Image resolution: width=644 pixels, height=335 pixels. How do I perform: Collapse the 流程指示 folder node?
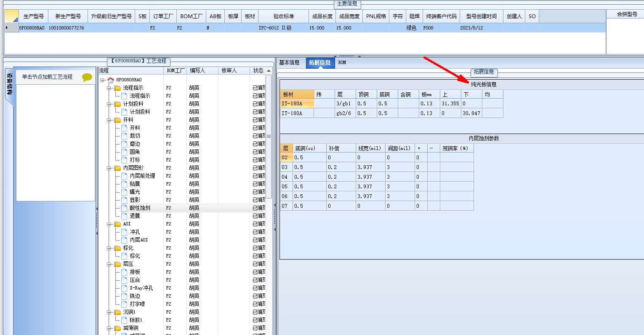(109, 88)
